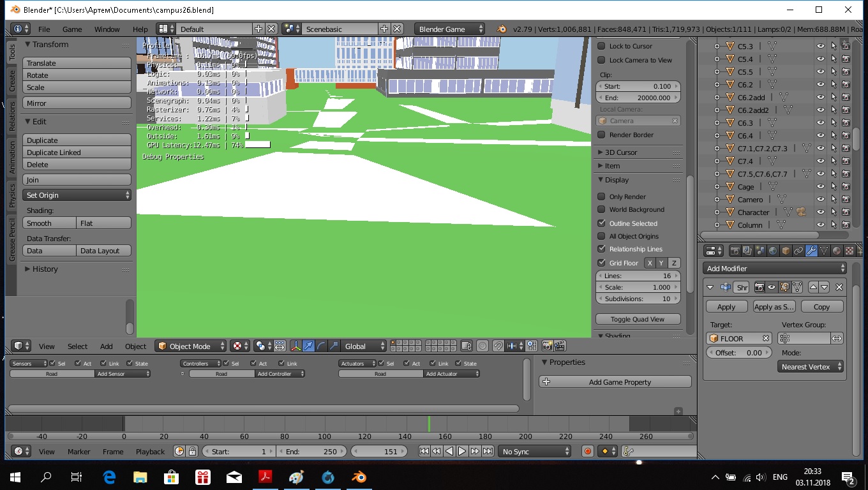868x490 pixels.
Task: Open the Game menu
Action: pos(72,29)
